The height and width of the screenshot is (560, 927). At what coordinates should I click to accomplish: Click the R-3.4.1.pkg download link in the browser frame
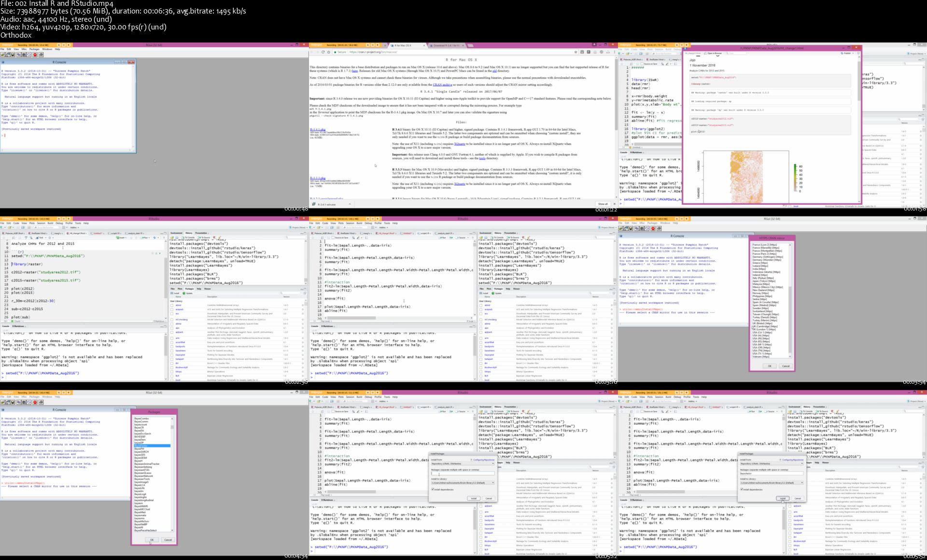tap(318, 129)
